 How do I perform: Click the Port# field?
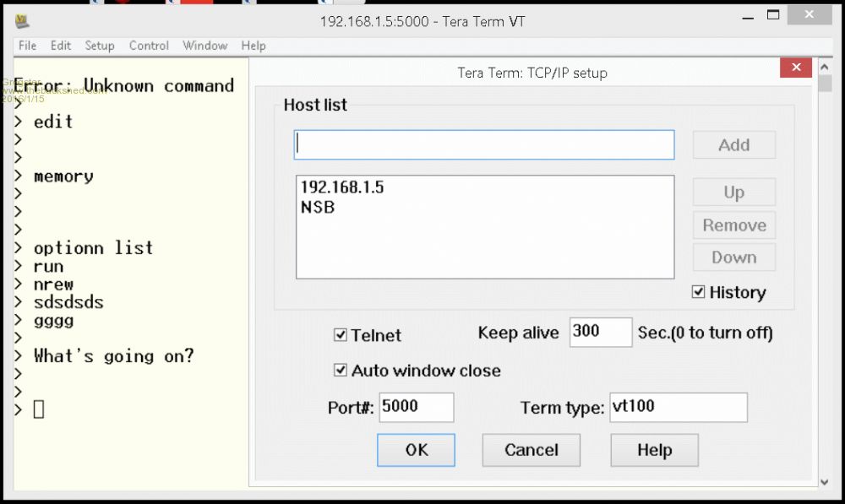(x=416, y=407)
